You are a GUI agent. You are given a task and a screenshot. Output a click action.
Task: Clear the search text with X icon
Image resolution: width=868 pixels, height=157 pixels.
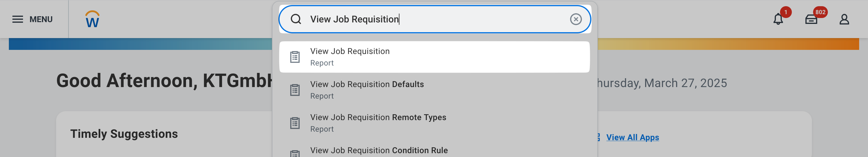575,19
